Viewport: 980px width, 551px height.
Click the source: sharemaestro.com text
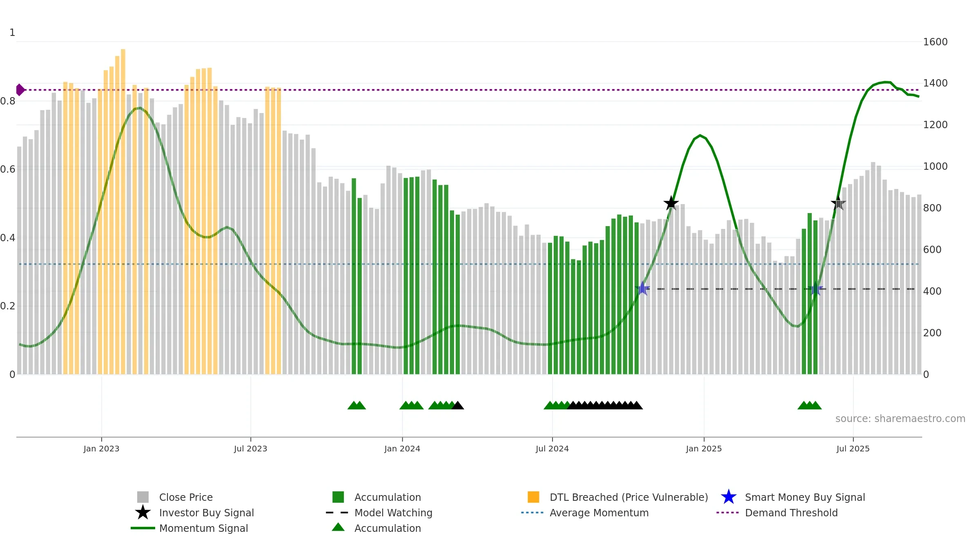(900, 419)
